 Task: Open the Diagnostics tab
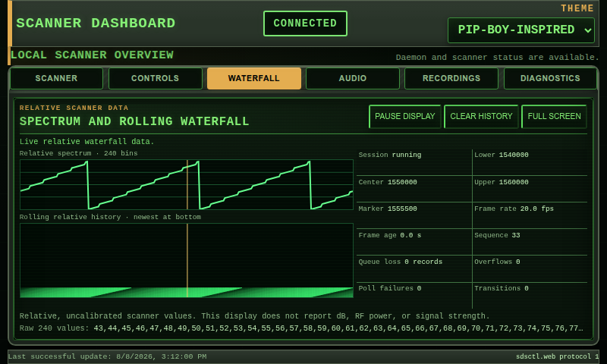tap(550, 79)
